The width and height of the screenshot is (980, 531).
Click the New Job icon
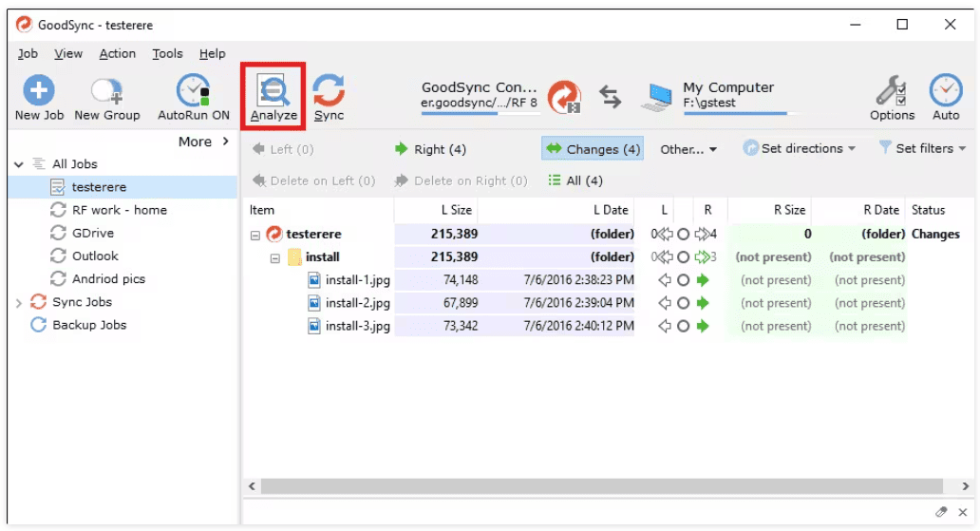pyautogui.click(x=39, y=90)
